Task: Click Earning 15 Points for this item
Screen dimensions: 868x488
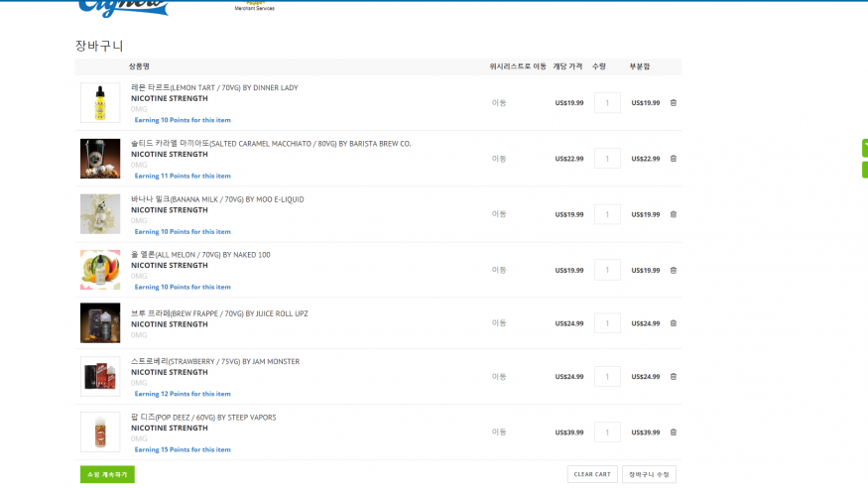Action: (183, 450)
